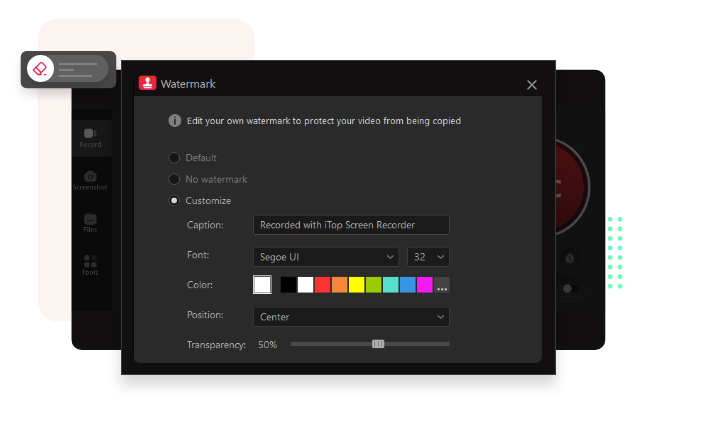
Task: Click the 50% transparency value
Action: click(x=268, y=345)
